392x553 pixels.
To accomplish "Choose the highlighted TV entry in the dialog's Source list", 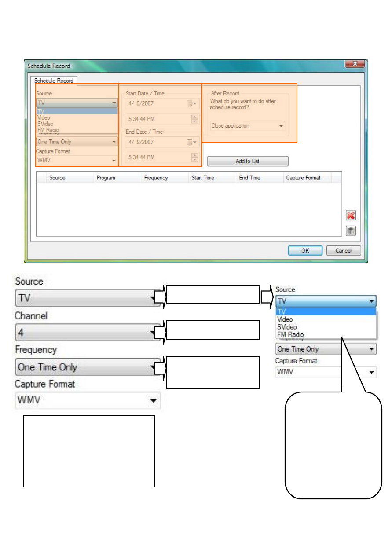I will point(77,111).
